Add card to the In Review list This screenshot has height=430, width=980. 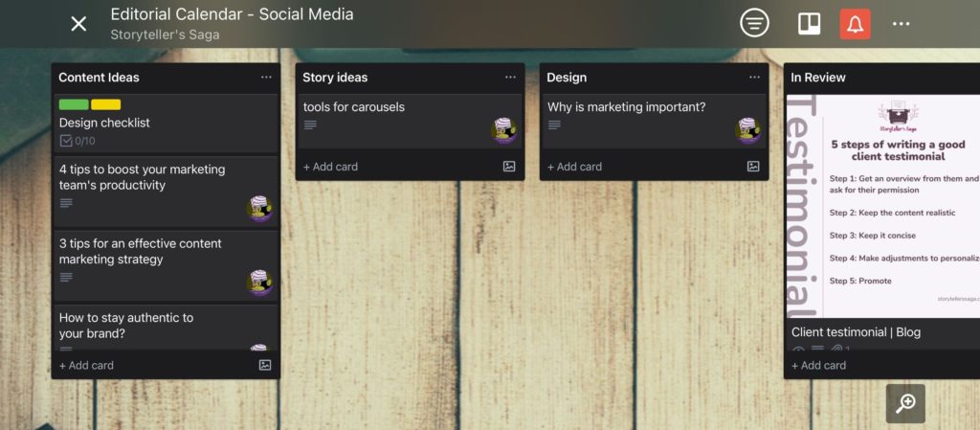819,365
